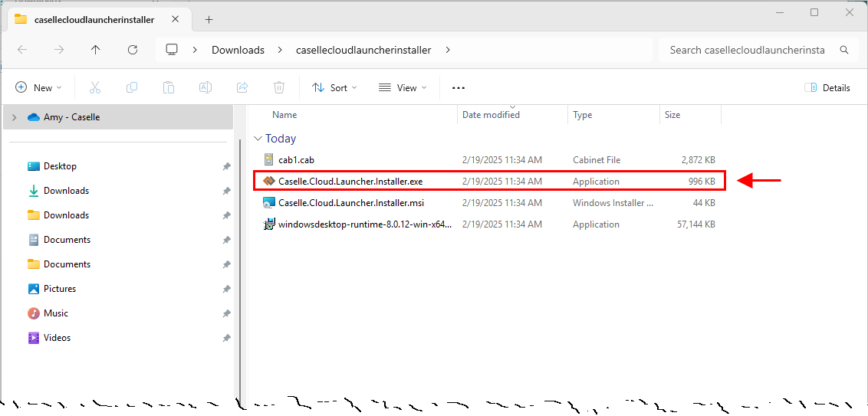Click the casellecloudlauncherinstaller breadcrumb

pyautogui.click(x=363, y=50)
